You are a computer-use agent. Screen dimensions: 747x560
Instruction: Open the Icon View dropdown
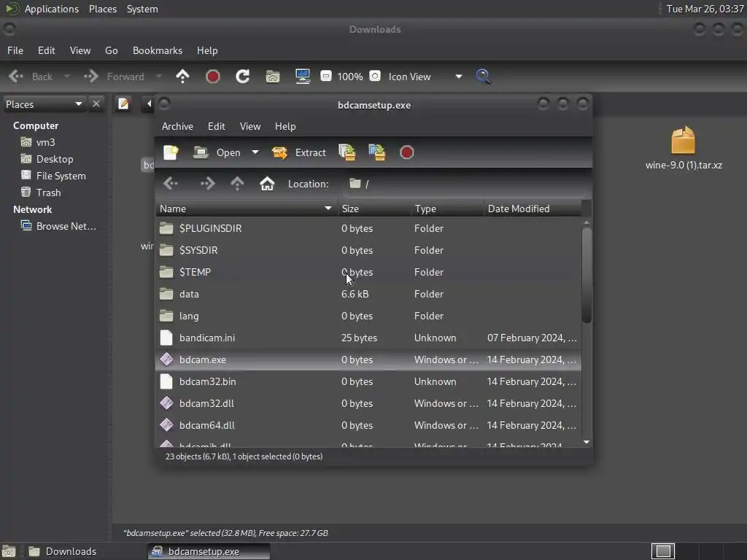tap(425, 77)
